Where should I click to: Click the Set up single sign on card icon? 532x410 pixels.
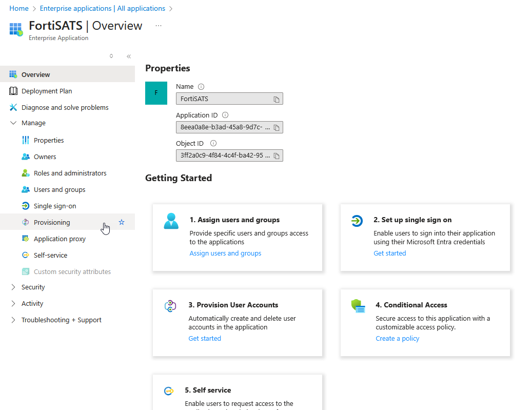coord(357,221)
